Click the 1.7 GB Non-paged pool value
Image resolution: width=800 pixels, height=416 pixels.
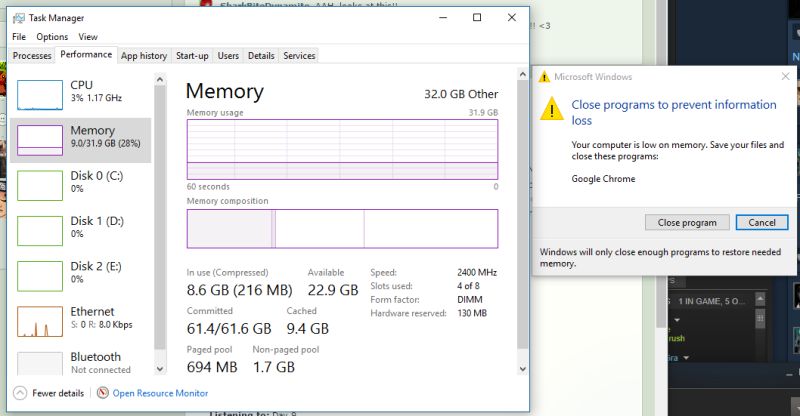click(274, 367)
